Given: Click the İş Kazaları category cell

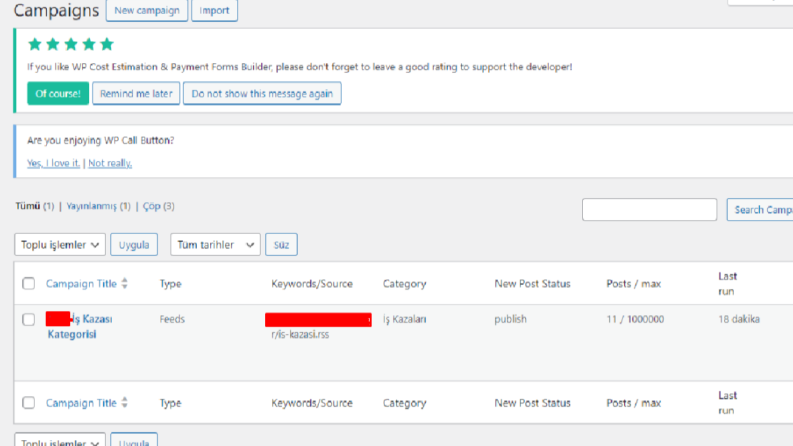Looking at the screenshot, I should 404,319.
